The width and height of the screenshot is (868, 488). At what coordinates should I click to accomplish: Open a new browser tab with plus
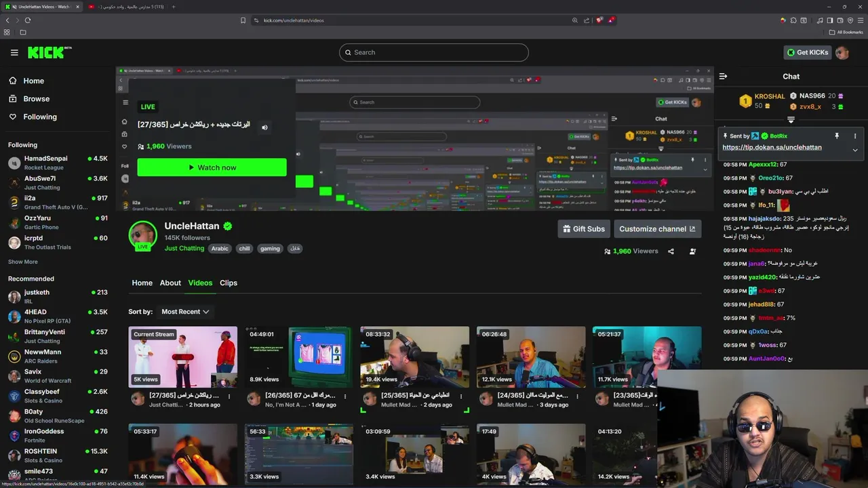coord(173,7)
